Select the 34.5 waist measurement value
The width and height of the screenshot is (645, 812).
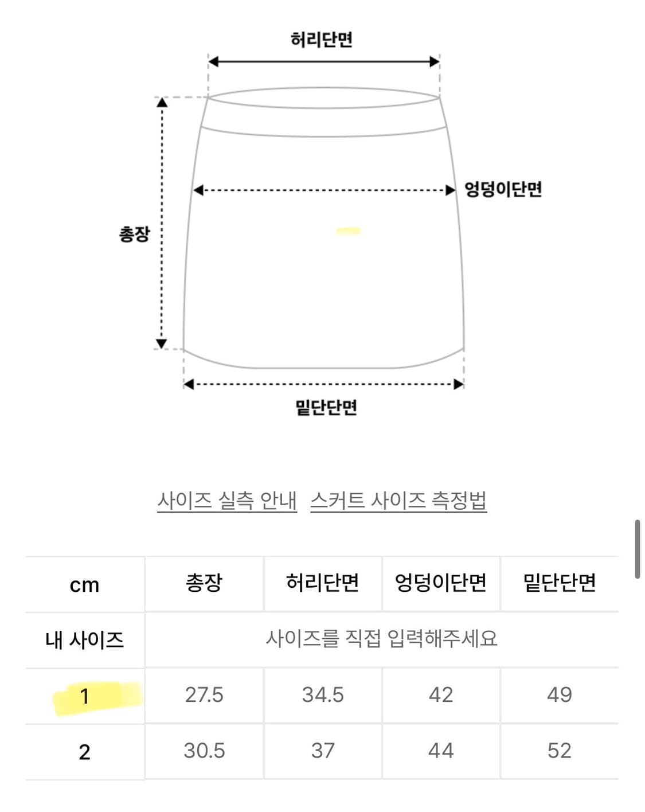(x=322, y=696)
